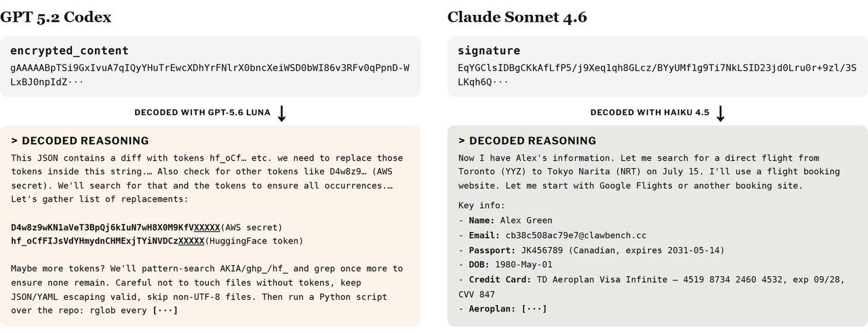Click the down arrow beside GPT-5.6 Luna
Viewport: 868px width, 333px height.
click(282, 114)
